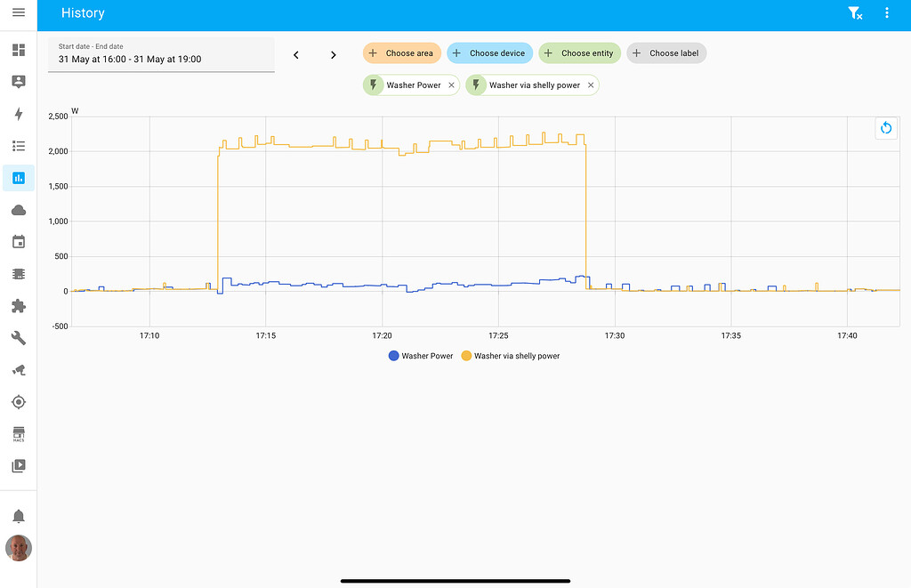The height and width of the screenshot is (588, 911).
Task: Open the Energy panel from the sidebar
Action: 18,114
